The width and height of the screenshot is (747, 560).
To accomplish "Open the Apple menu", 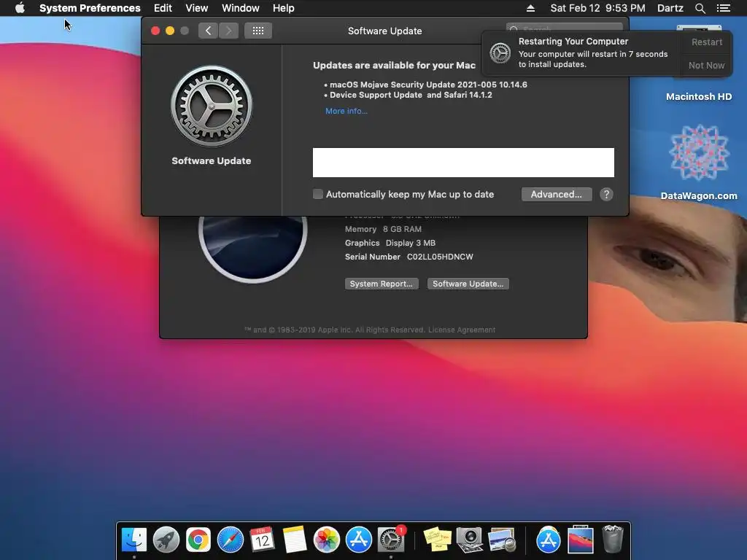I will (x=20, y=8).
